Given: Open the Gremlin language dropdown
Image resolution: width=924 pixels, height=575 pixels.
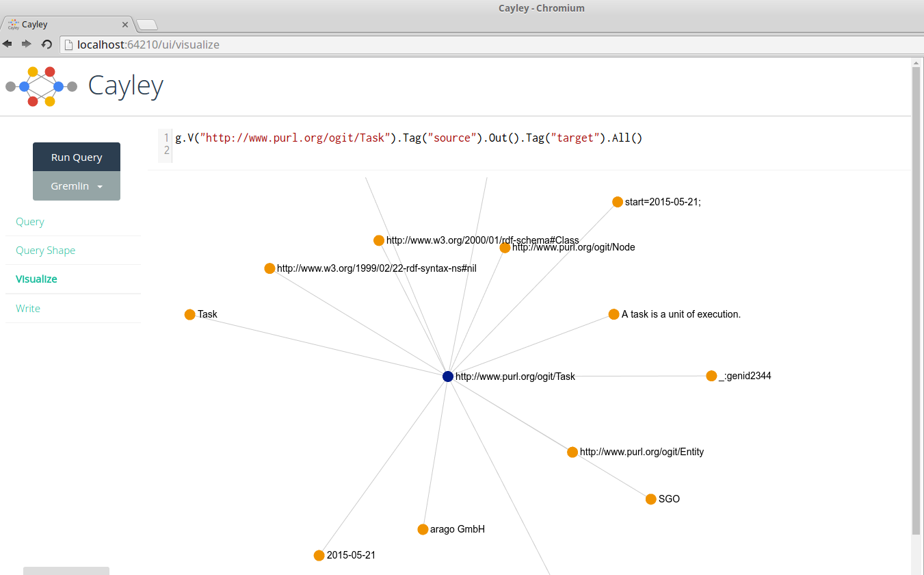Looking at the screenshot, I should coord(77,186).
